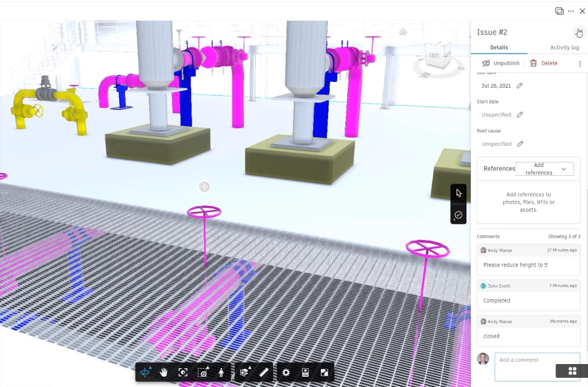Screen dimensions: 588x387
Task: Switch to the Activity log tab
Action: pyautogui.click(x=564, y=47)
